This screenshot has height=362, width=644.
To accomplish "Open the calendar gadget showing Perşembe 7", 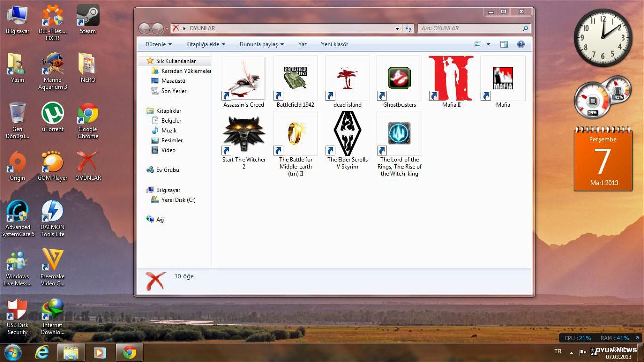I will tap(603, 159).
